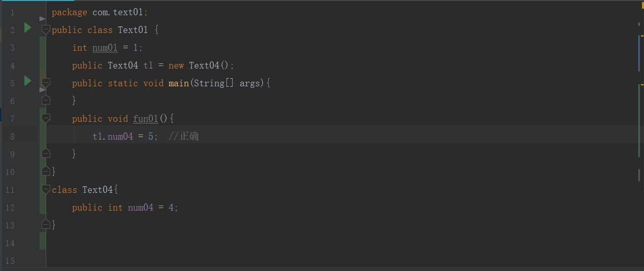This screenshot has height=271, width=644.
Task: Click the long green change marker in scrollbar
Action: point(639,120)
